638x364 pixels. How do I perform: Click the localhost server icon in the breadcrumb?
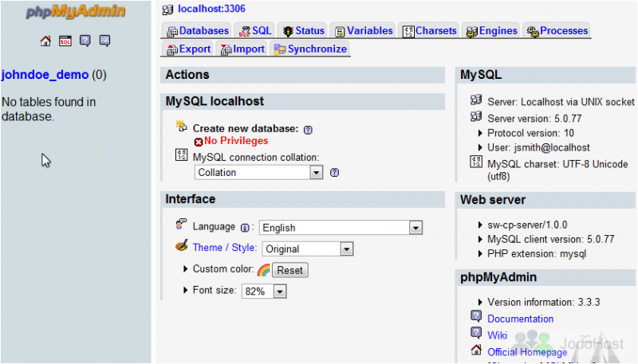coord(167,10)
